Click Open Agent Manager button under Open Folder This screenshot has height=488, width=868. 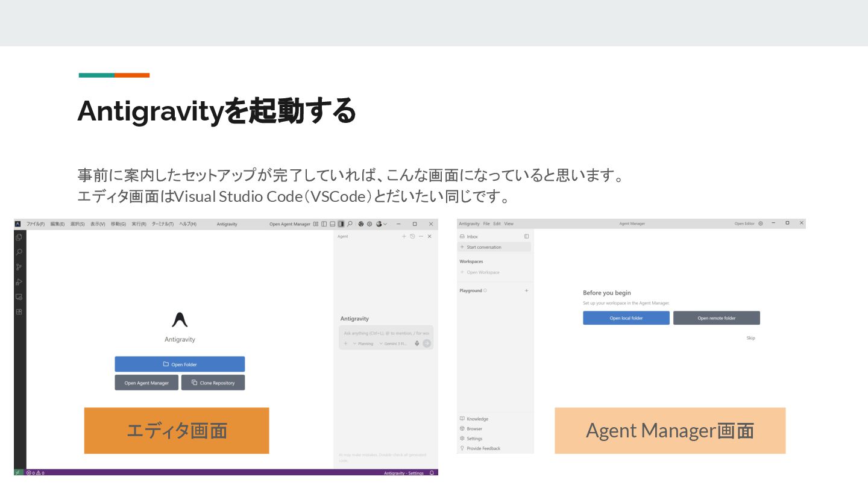click(x=146, y=383)
